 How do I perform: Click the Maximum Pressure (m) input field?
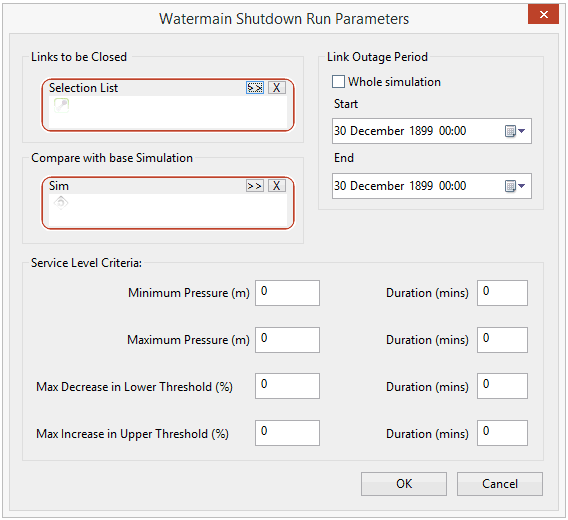287,340
